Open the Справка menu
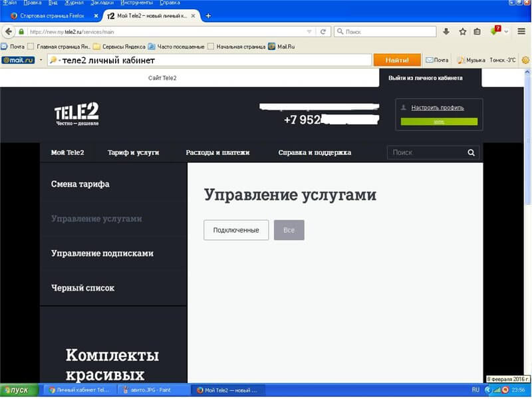This screenshot has width=532, height=399. pyautogui.click(x=170, y=3)
